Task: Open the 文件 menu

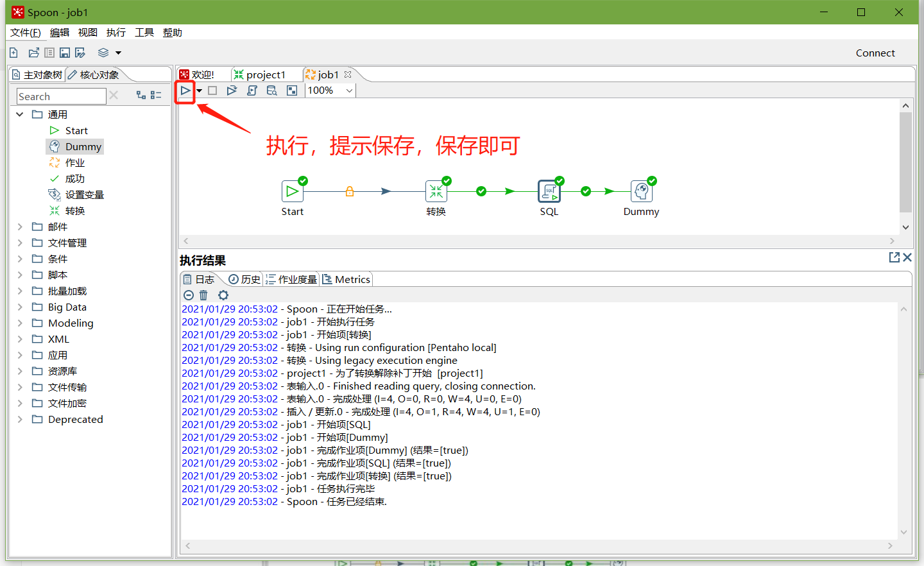Action: pyautogui.click(x=26, y=33)
